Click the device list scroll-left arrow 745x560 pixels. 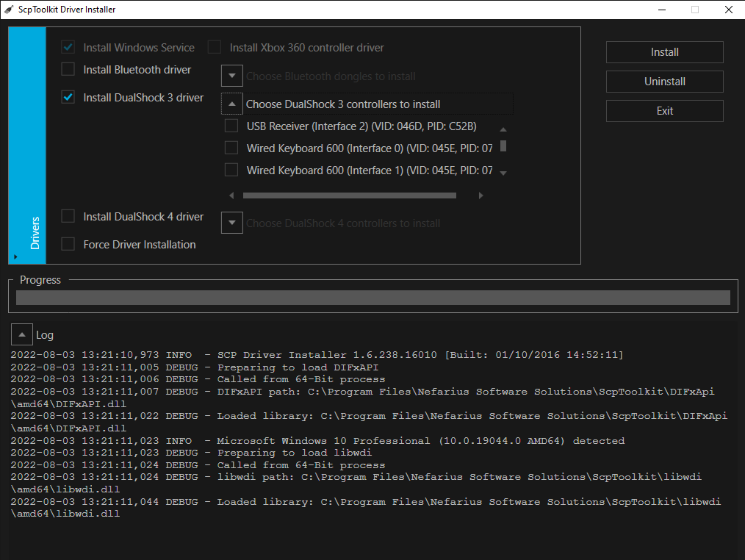(231, 195)
